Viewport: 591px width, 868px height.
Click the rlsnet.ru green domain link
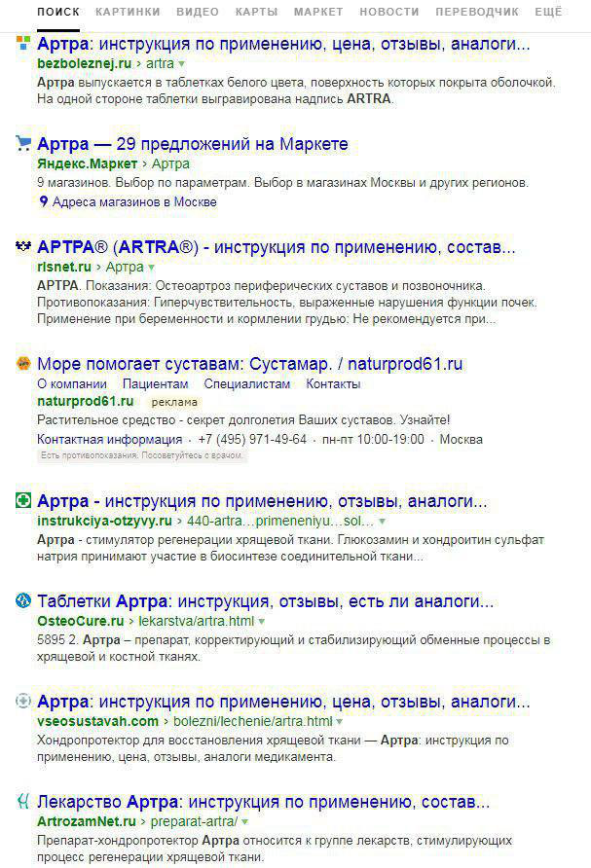[x=63, y=267]
